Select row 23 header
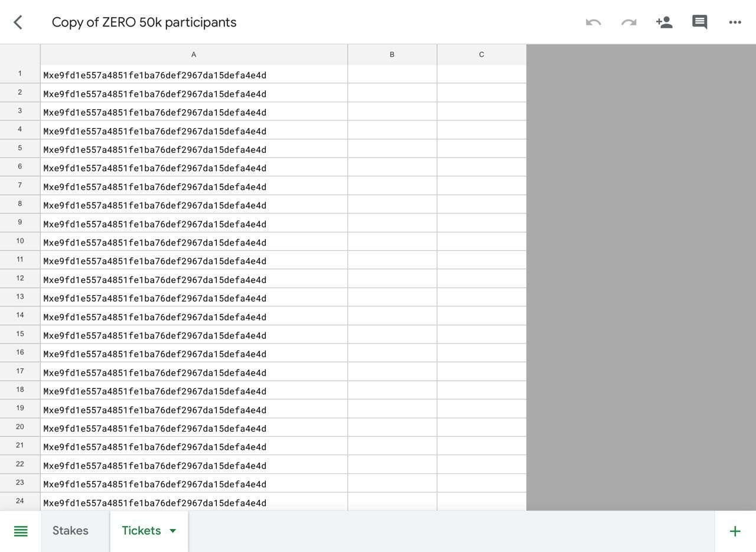756x552 pixels. pyautogui.click(x=20, y=483)
